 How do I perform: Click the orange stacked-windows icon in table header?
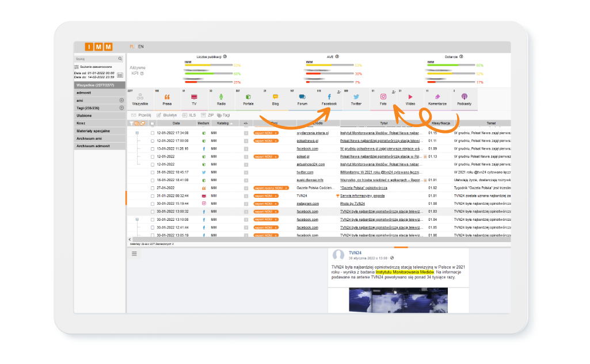pyautogui.click(x=142, y=123)
